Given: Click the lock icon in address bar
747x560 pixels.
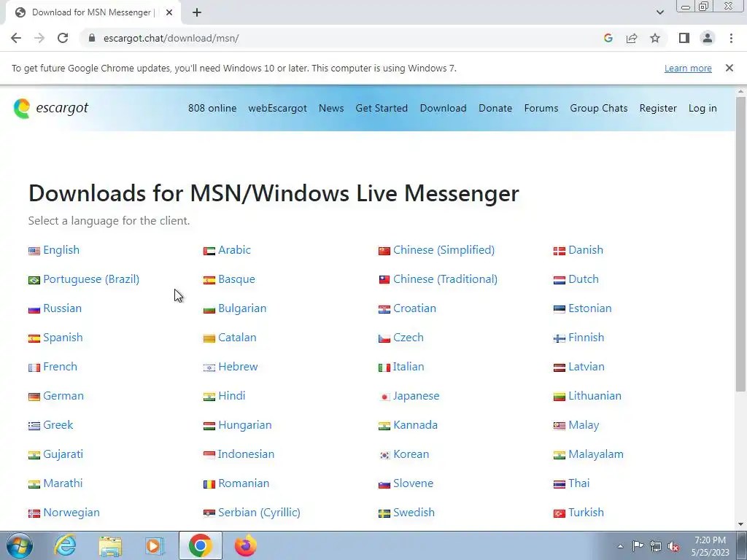Looking at the screenshot, I should click(x=92, y=38).
